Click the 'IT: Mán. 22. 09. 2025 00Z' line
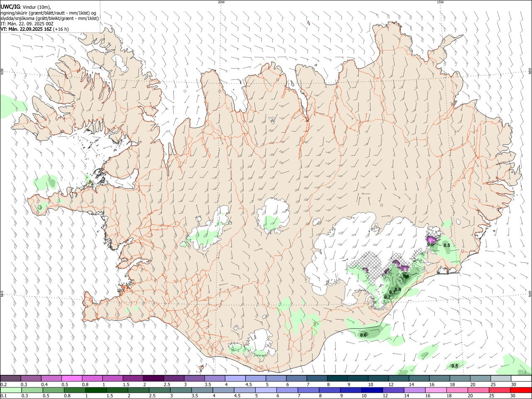This screenshot has height=399, width=532. coord(27,24)
